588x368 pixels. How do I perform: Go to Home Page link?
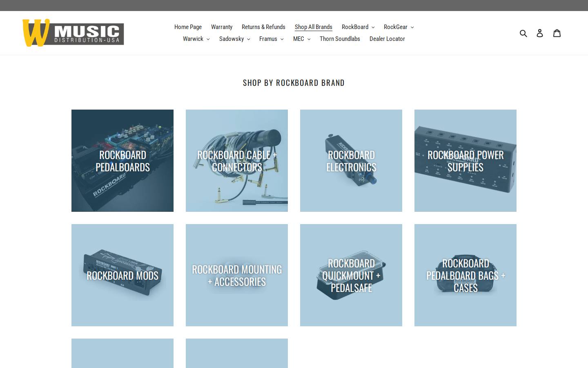[188, 27]
